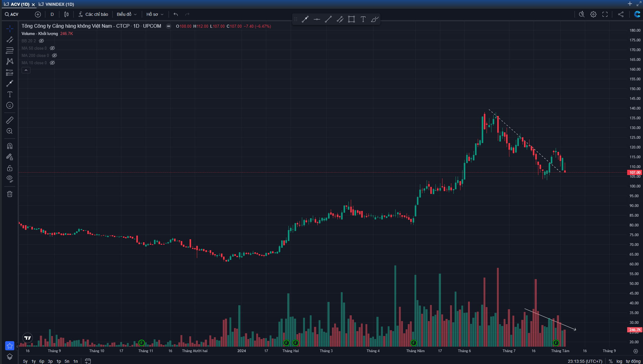This screenshot has width=643, height=364.
Task: Click the trash remove drawings icon
Action: coord(10,194)
